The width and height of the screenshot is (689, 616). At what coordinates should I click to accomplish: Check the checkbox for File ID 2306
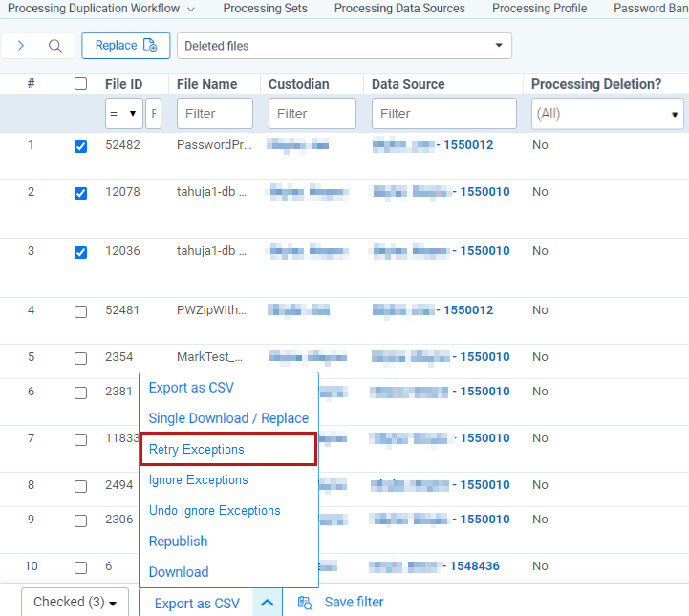(81, 520)
